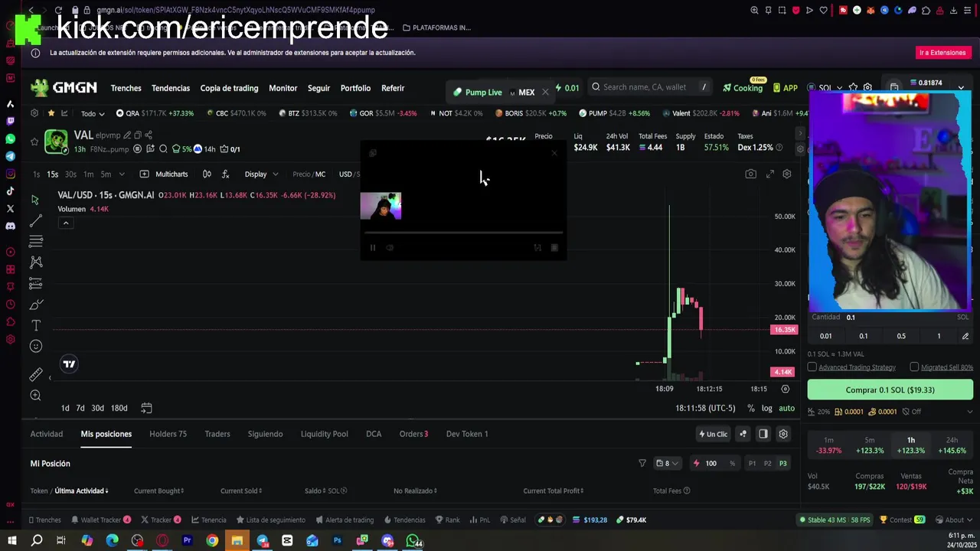Expand the About menu in footer
980x551 pixels.
956,520
